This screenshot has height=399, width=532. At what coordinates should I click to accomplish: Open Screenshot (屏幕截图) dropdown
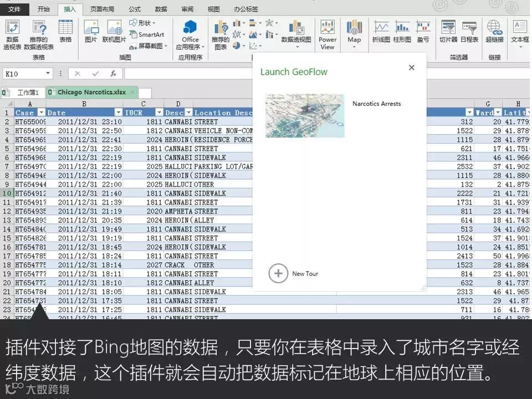tap(149, 46)
